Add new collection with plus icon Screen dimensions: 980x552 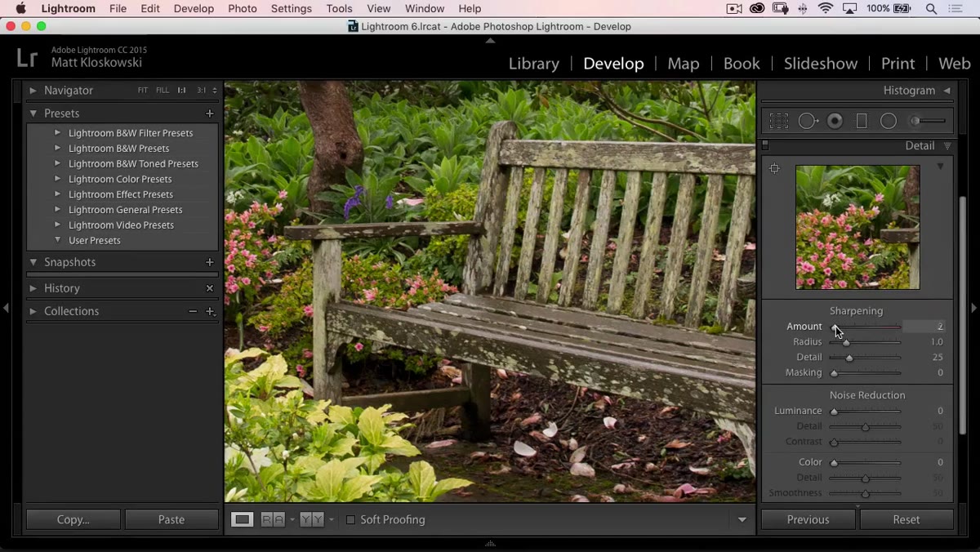pyautogui.click(x=210, y=311)
